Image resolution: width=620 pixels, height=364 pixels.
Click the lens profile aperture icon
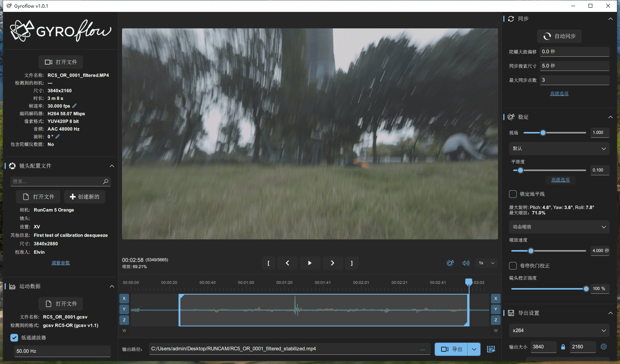point(12,166)
